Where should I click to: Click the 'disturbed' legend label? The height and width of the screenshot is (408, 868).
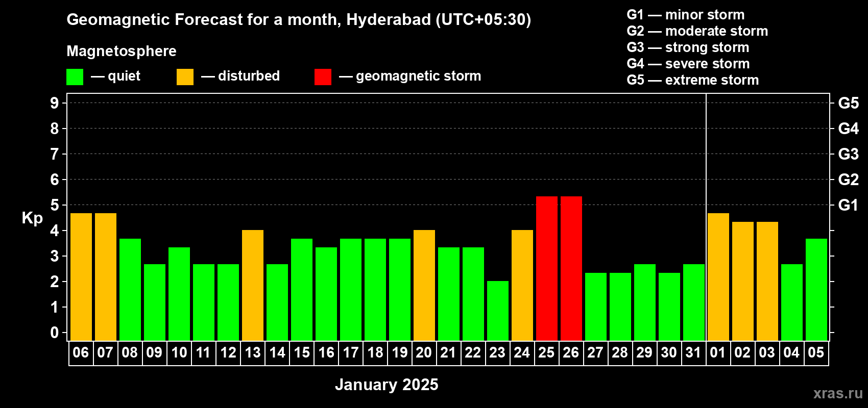pos(249,76)
